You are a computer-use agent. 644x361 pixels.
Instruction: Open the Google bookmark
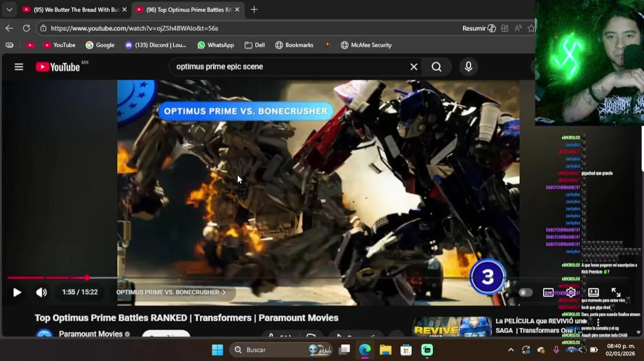100,45
